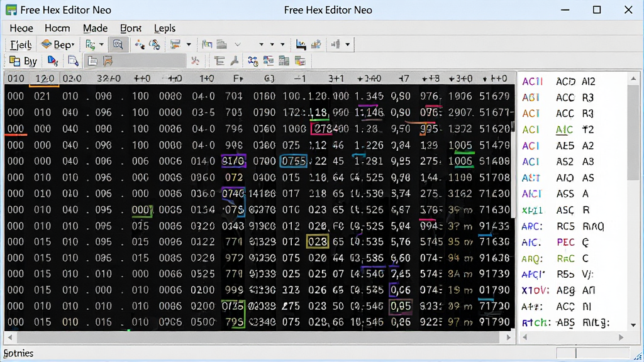Click the Gotnies status bar text

pos(18,353)
